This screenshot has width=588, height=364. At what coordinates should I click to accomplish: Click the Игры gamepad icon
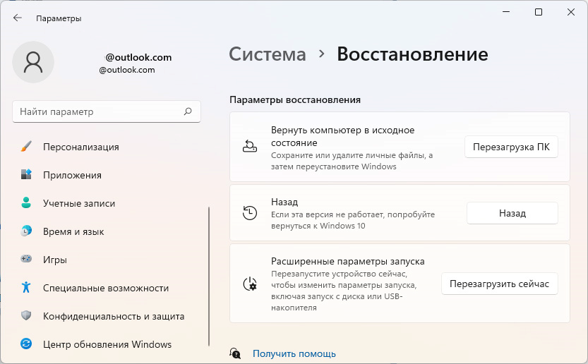(x=26, y=260)
